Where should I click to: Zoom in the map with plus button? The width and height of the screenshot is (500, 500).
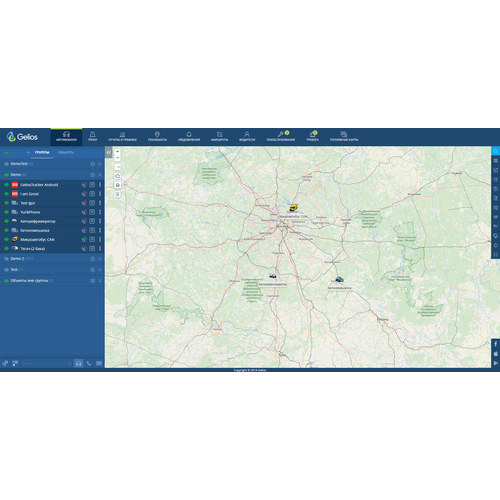[x=117, y=151]
